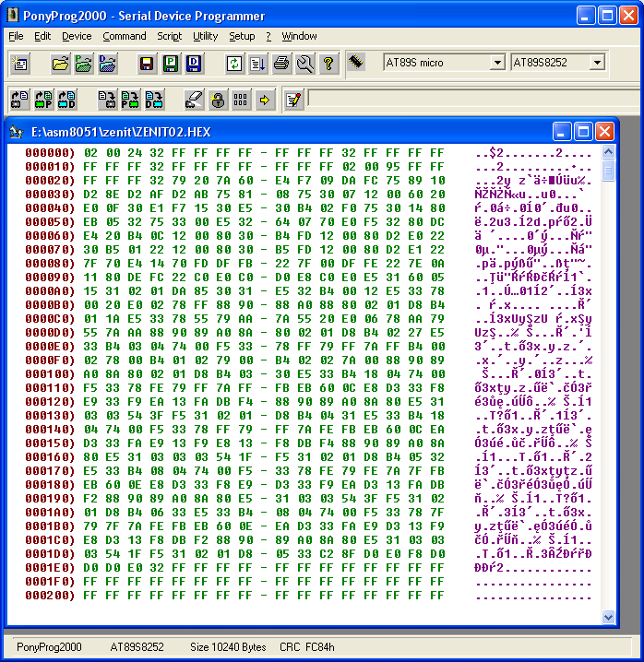Image resolution: width=644 pixels, height=662 pixels.
Task: Click the yellow question mark help icon
Action: pos(328,64)
